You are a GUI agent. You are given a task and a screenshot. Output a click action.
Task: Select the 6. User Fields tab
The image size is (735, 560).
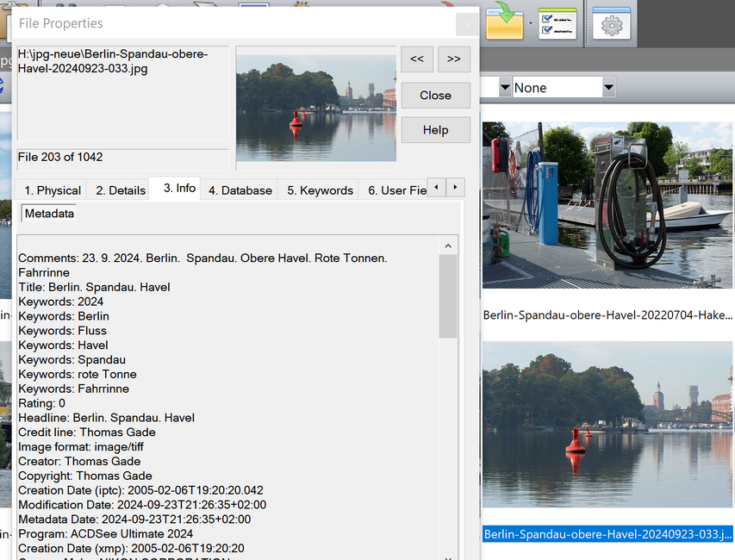[396, 190]
